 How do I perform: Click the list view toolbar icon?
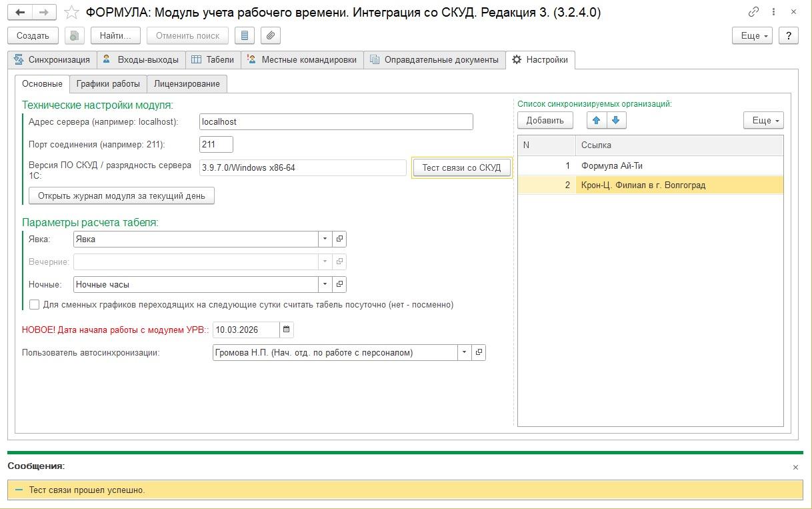pos(245,35)
